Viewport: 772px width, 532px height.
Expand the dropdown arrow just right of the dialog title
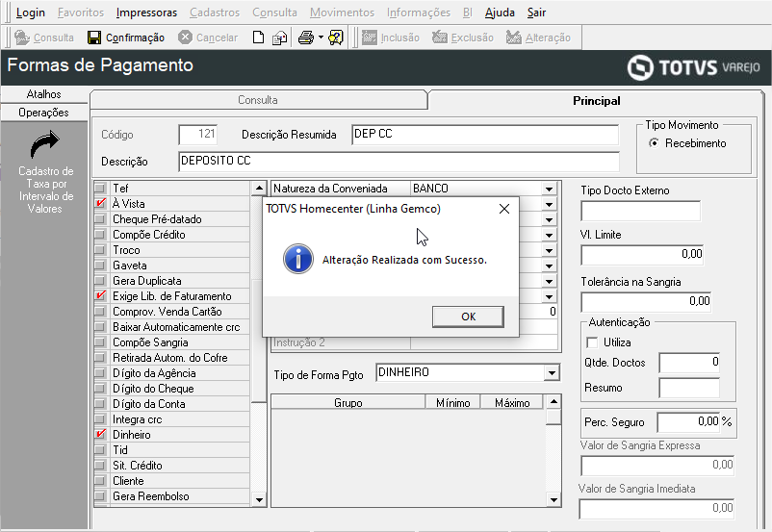(x=549, y=204)
